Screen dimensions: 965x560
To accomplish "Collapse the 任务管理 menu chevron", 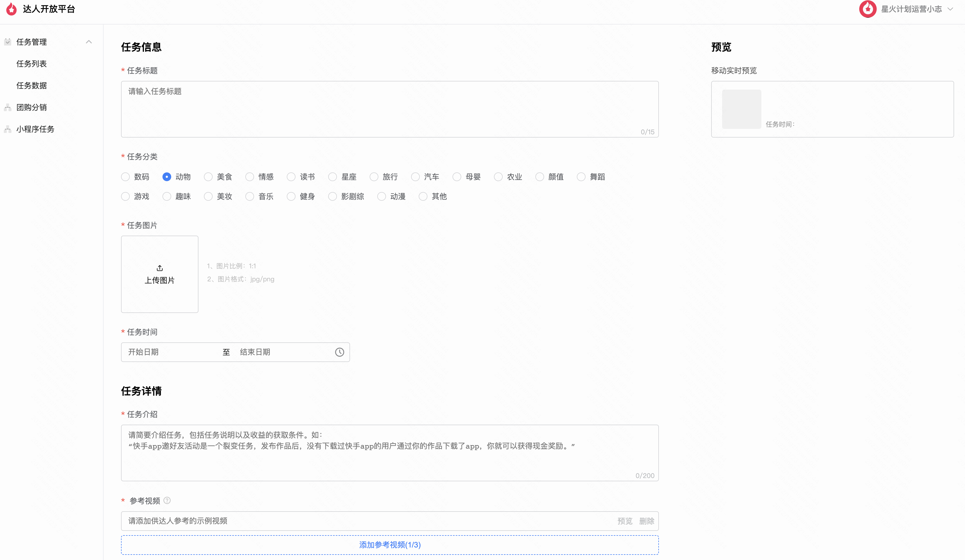I will (x=89, y=42).
